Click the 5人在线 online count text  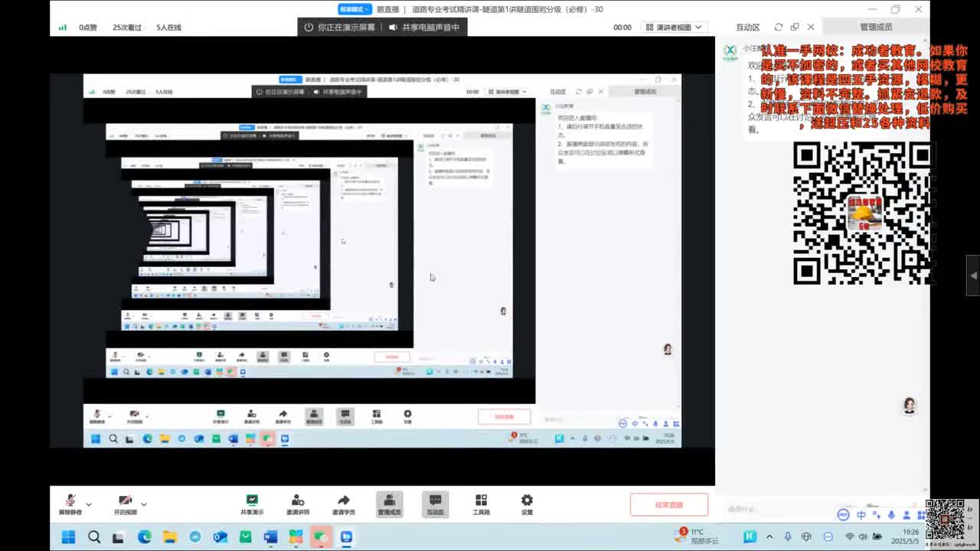pyautogui.click(x=168, y=28)
